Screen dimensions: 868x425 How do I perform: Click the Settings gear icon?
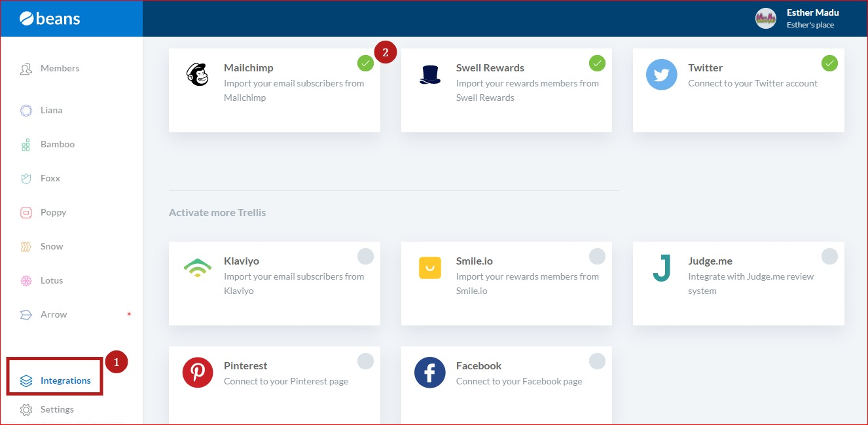tap(26, 410)
